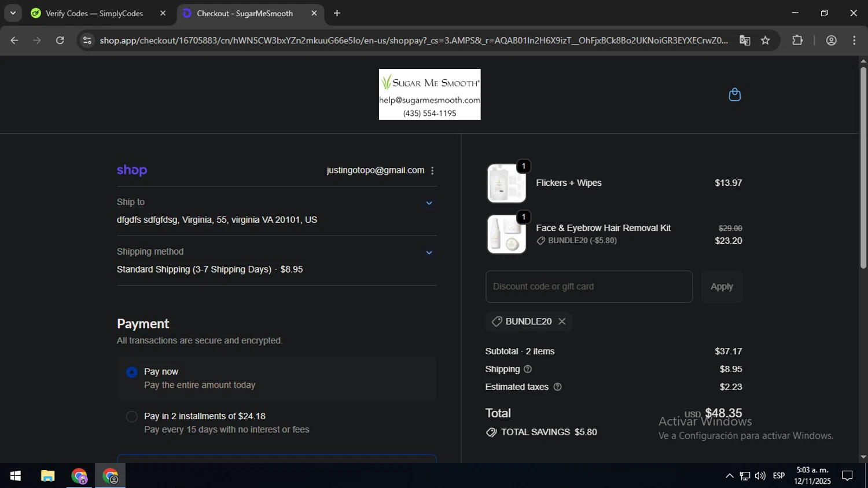Open the Estimated taxes help icon
The height and width of the screenshot is (488, 868).
click(x=557, y=387)
